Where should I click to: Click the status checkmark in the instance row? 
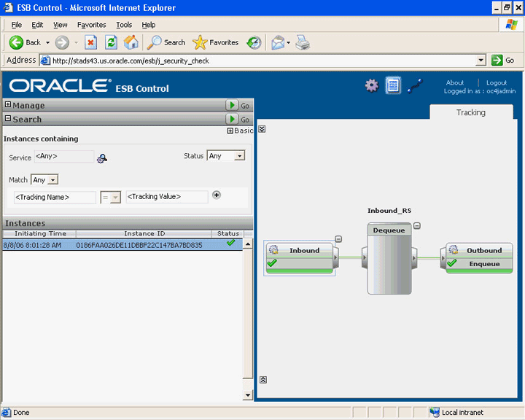(230, 243)
